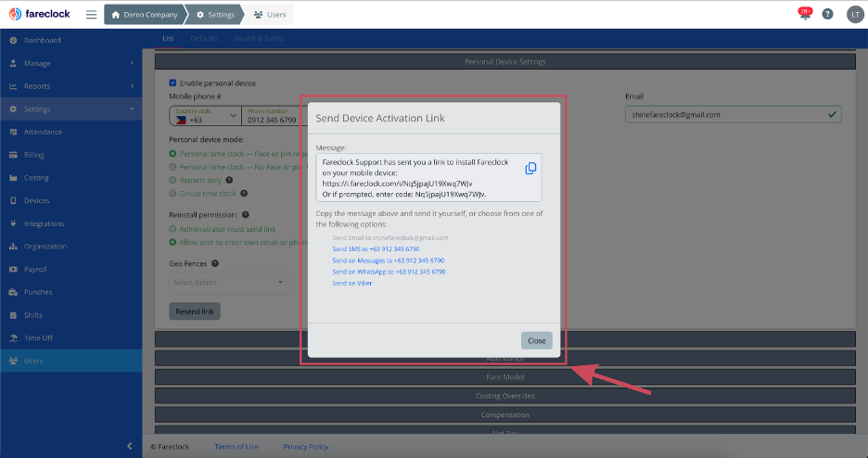Select Personal time clock No Face or pin
868x458 pixels.
(x=172, y=167)
